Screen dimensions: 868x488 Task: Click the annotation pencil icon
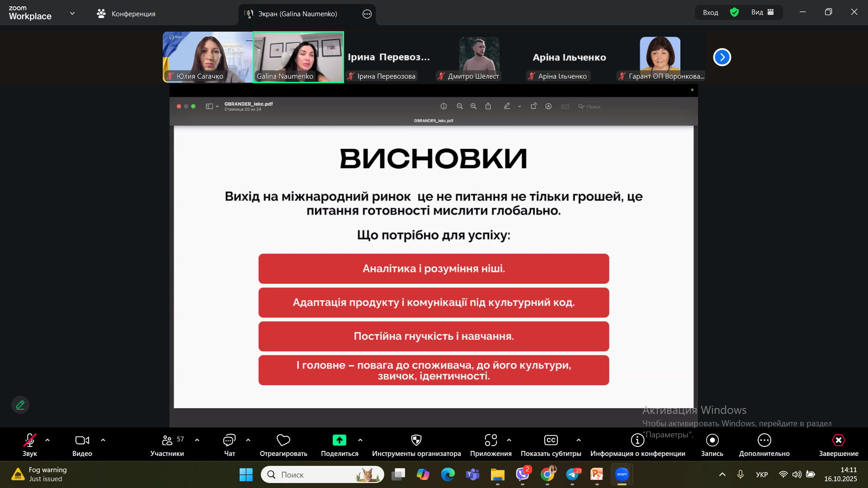pyautogui.click(x=20, y=405)
